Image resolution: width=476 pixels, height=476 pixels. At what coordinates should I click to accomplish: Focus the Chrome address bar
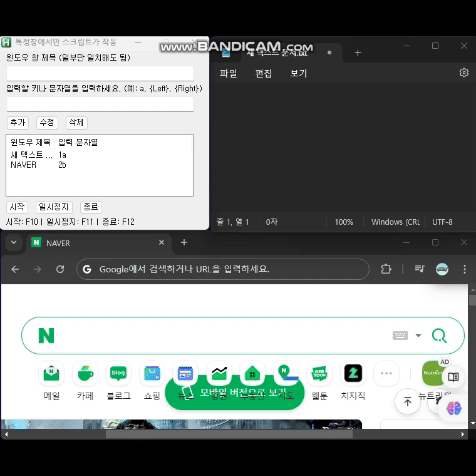(x=223, y=269)
